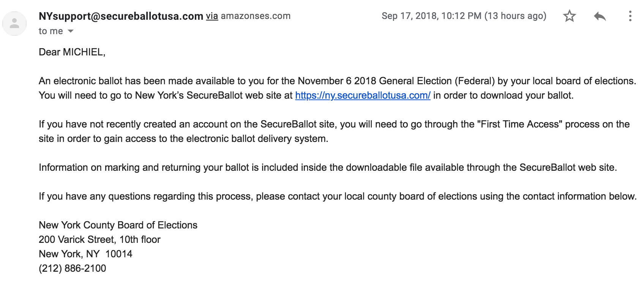Select the NYsupport@secureballotusa.com sender address

[x=121, y=16]
